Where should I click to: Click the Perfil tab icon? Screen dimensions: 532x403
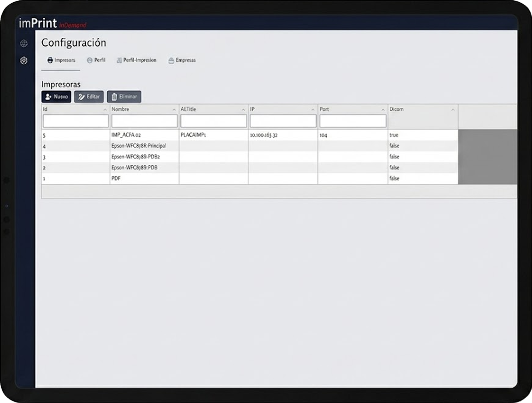pos(90,60)
